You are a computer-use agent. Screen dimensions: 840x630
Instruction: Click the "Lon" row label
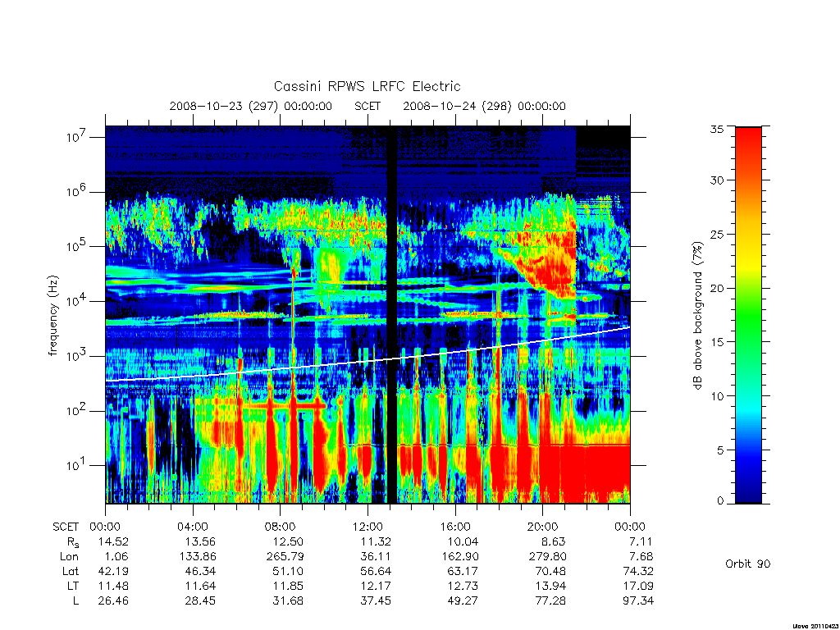[69, 556]
